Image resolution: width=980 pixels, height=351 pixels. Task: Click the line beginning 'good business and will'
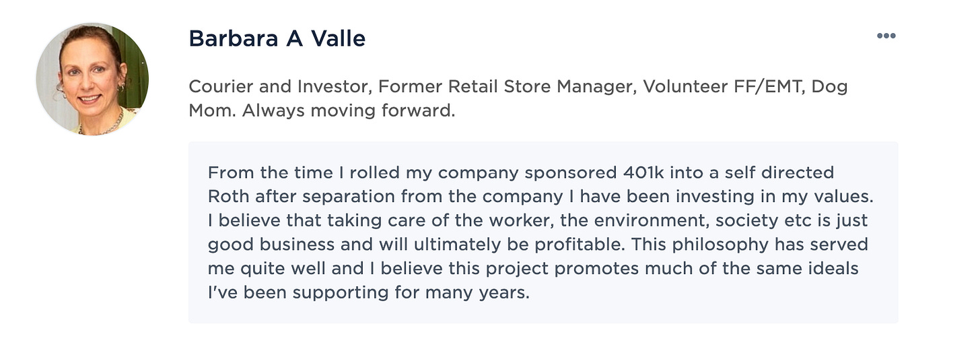pos(537,244)
